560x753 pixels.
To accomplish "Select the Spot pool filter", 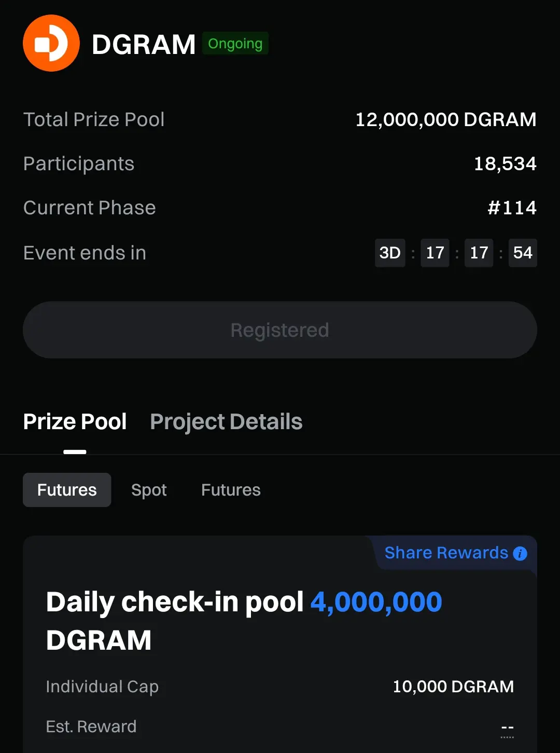I will point(149,490).
